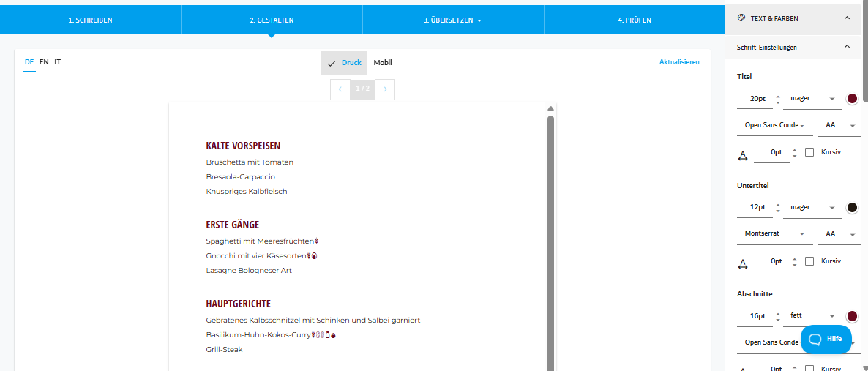Open Untertitel weight dropdown showing mager

point(812,207)
